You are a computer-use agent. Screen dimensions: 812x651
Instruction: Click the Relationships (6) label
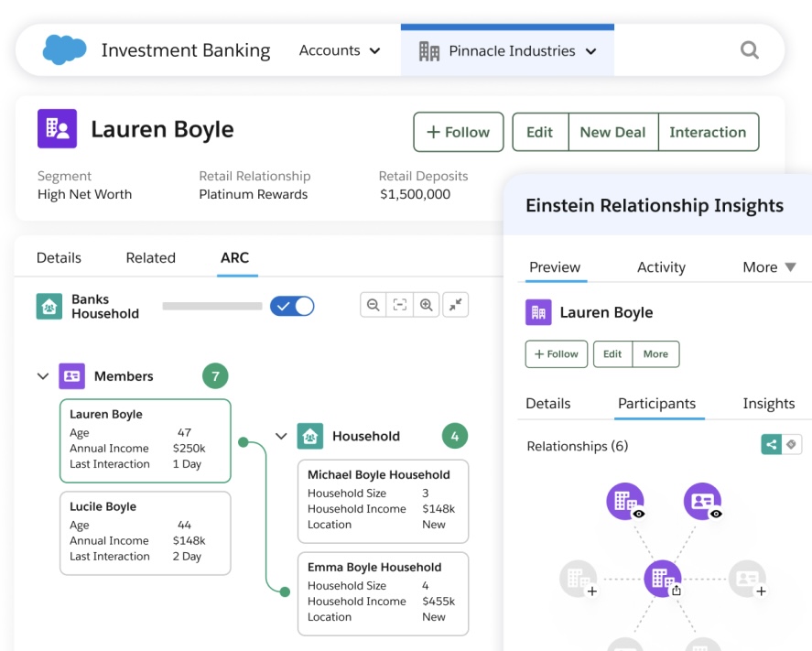[577, 446]
